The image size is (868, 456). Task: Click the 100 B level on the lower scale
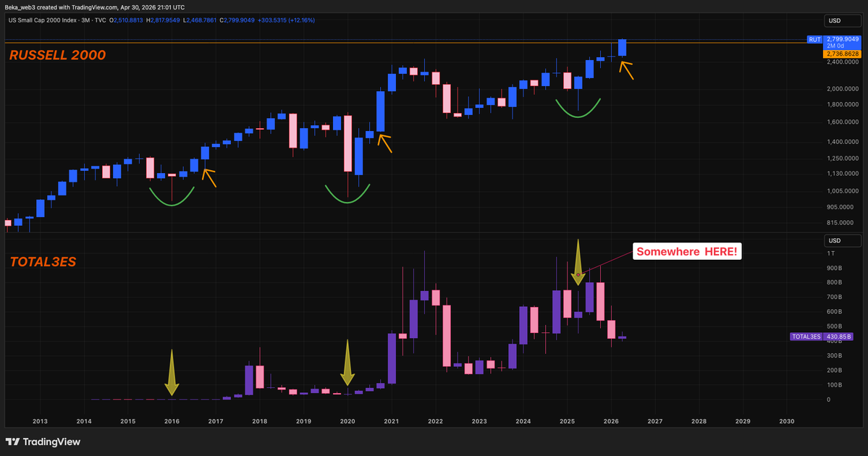[834, 385]
